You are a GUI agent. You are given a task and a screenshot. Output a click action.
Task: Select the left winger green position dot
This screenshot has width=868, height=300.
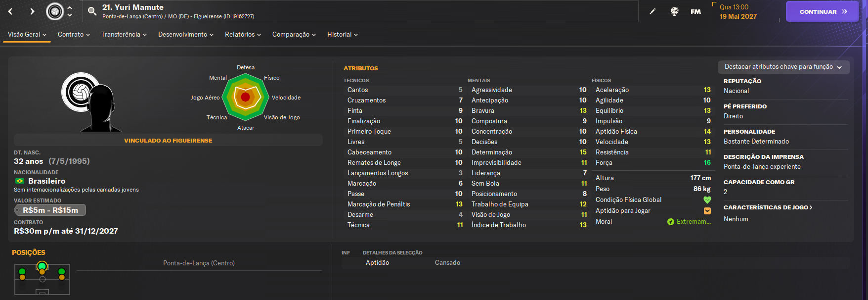pos(22,271)
